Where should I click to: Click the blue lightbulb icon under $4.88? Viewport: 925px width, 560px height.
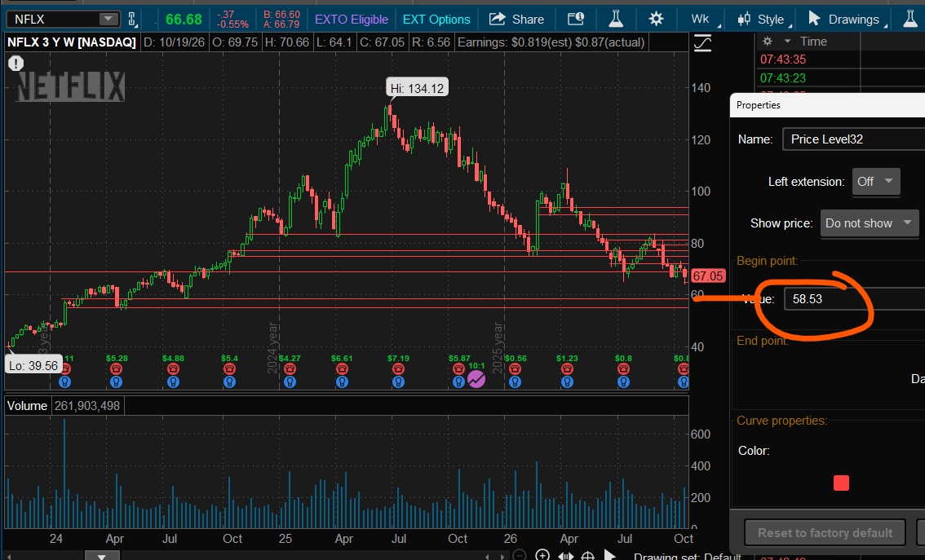173,382
